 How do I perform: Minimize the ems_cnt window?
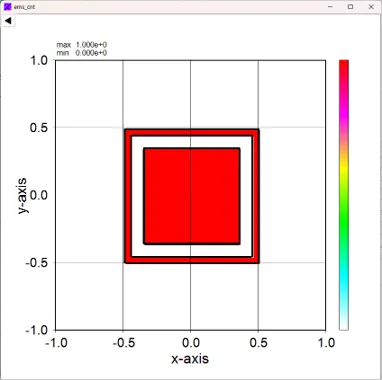pyautogui.click(x=330, y=6)
